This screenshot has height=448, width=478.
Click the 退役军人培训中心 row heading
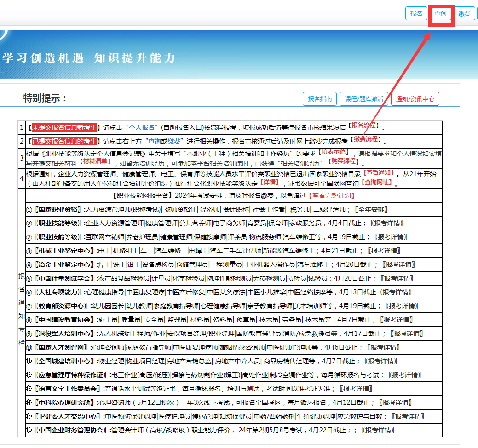[x=64, y=333]
